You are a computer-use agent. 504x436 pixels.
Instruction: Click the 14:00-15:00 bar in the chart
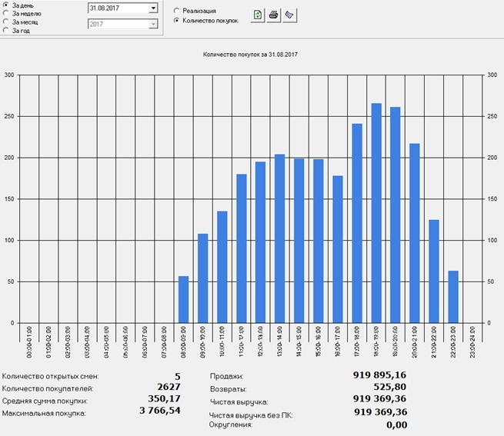point(299,241)
